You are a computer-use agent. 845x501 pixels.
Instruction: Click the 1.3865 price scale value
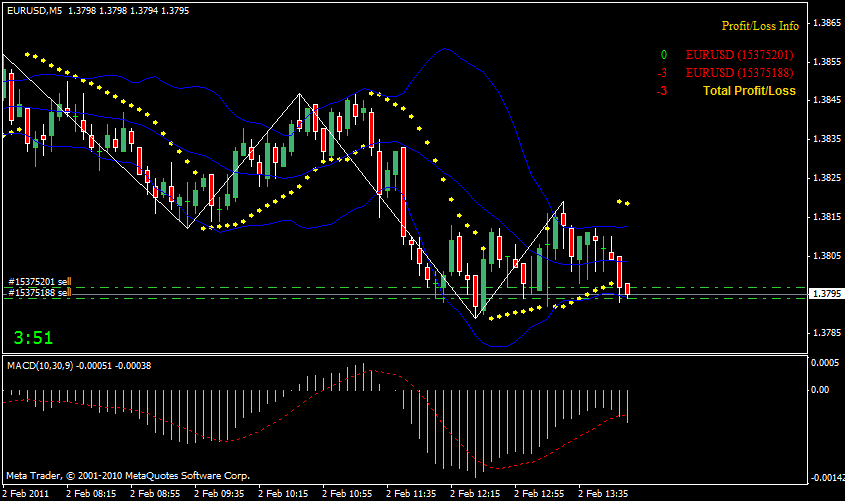[827, 23]
